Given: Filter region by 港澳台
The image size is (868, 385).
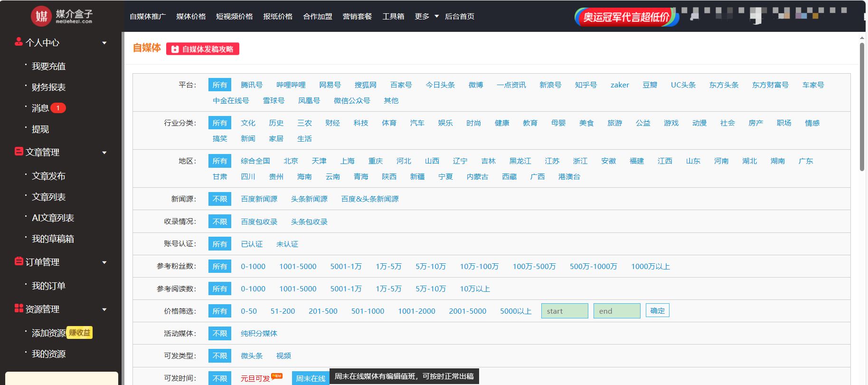Looking at the screenshot, I should point(569,176).
